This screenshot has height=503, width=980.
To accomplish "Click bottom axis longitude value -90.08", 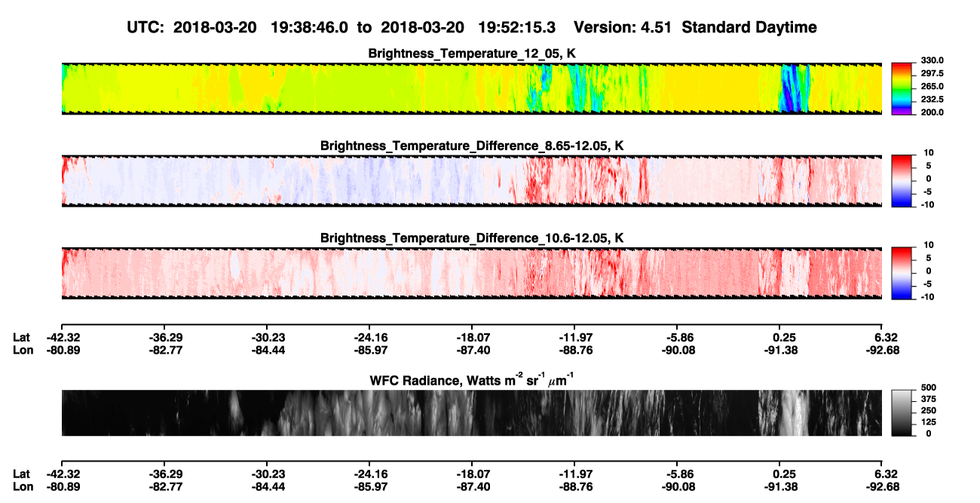I will pyautogui.click(x=677, y=487).
